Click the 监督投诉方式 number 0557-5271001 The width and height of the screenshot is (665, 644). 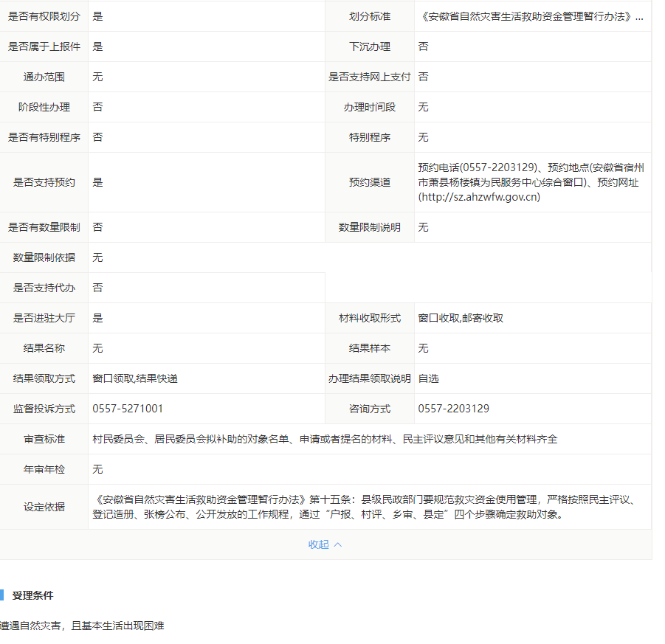click(x=128, y=409)
